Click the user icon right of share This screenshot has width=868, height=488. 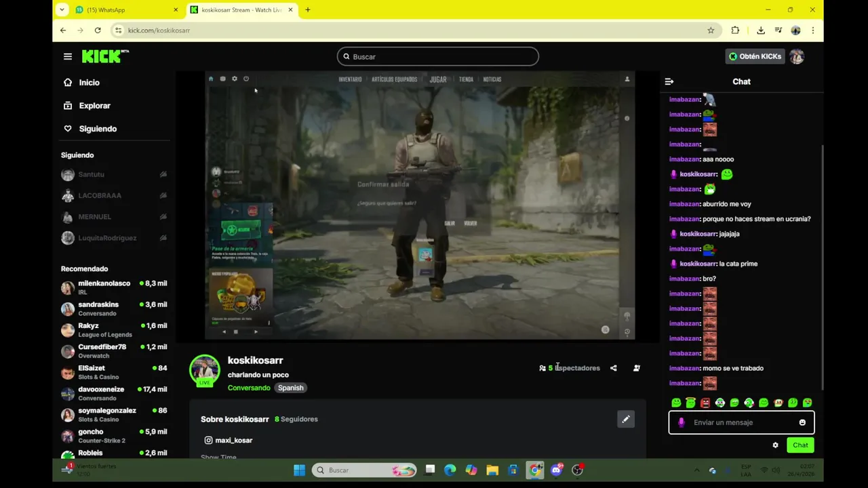(x=636, y=368)
